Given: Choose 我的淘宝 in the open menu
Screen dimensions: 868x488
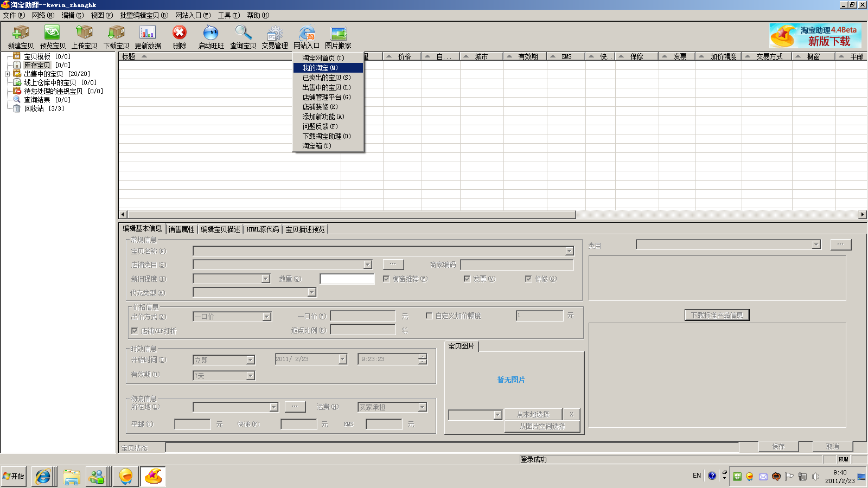Looking at the screenshot, I should point(328,68).
